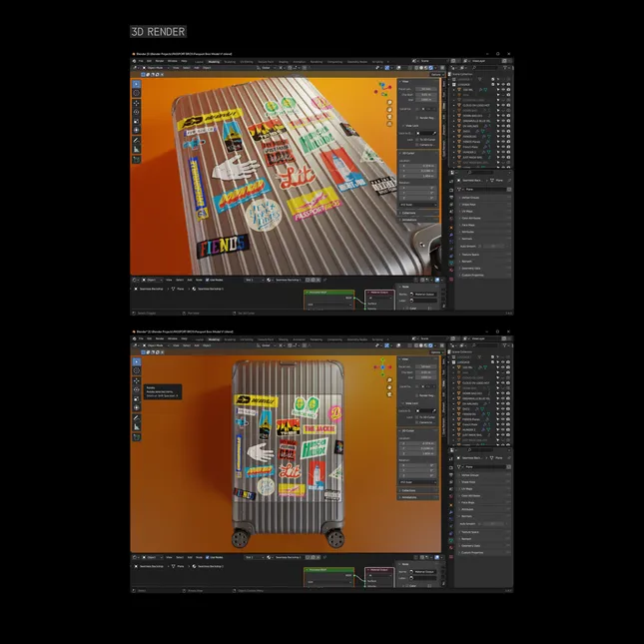Toggle camera view gizmo in upper window

pyautogui.click(x=389, y=117)
